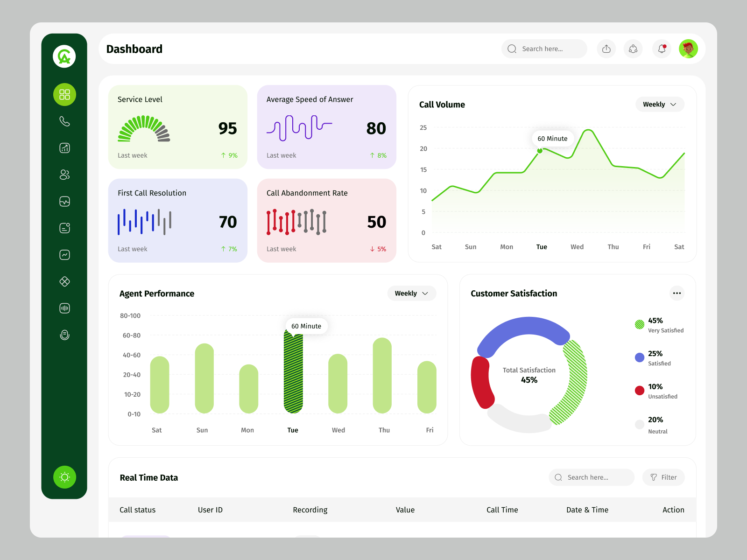
Task: Open the settings gear at sidebar bottom
Action: coord(64,477)
